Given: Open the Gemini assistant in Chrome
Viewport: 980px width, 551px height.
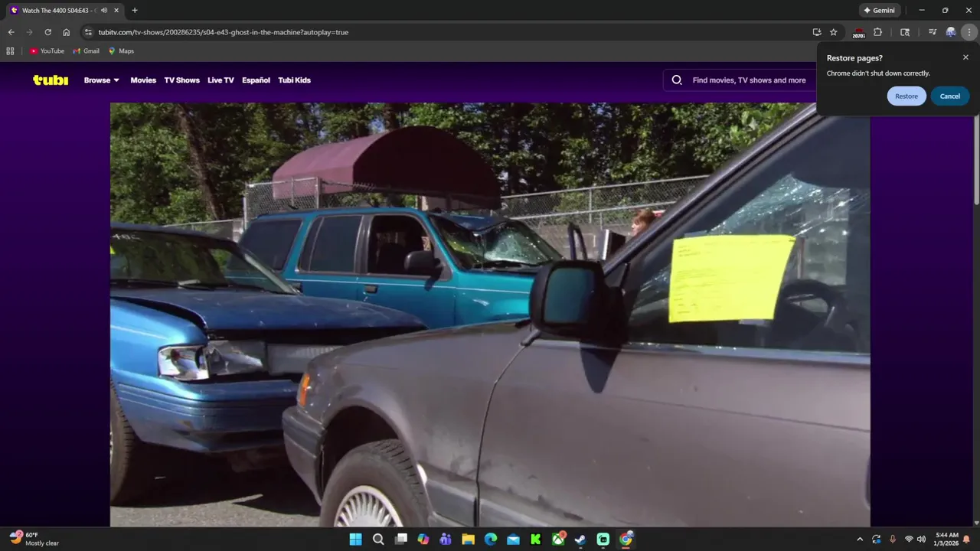Looking at the screenshot, I should tap(879, 11).
